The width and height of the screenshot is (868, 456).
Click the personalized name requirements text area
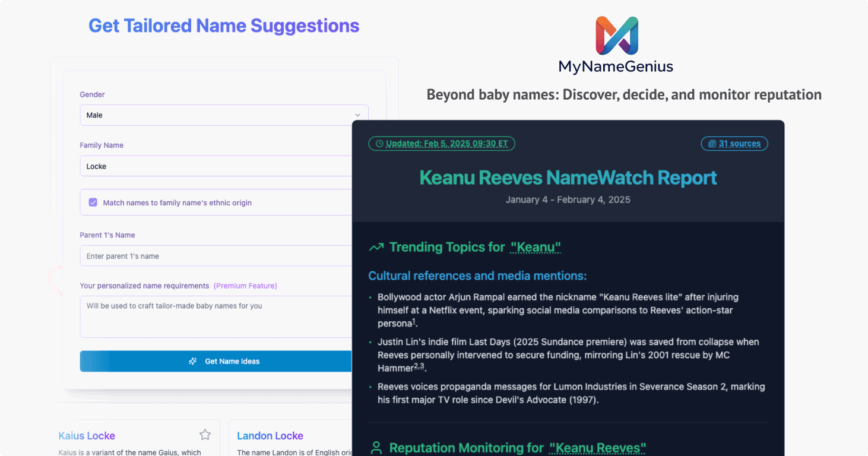coord(224,316)
